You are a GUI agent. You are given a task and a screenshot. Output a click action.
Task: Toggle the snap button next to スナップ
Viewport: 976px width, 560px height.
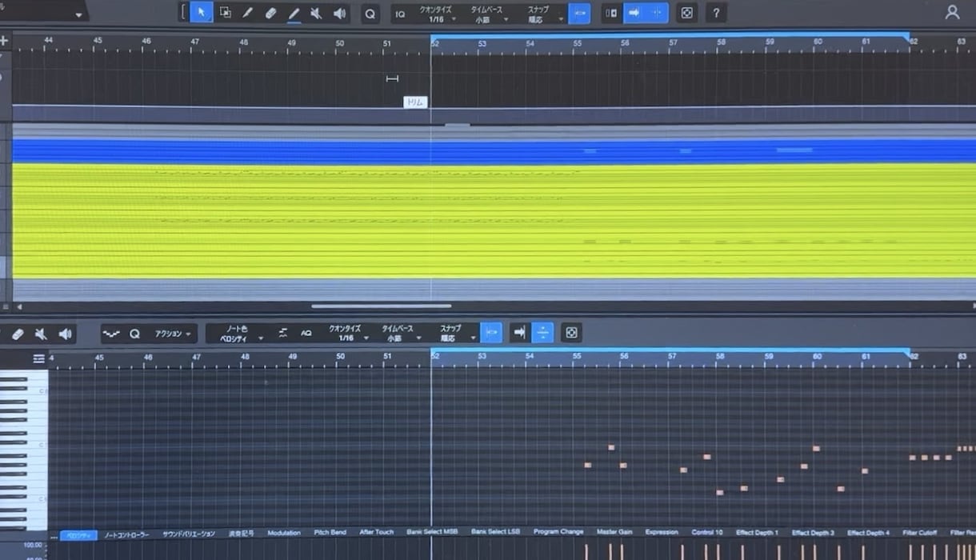click(579, 13)
